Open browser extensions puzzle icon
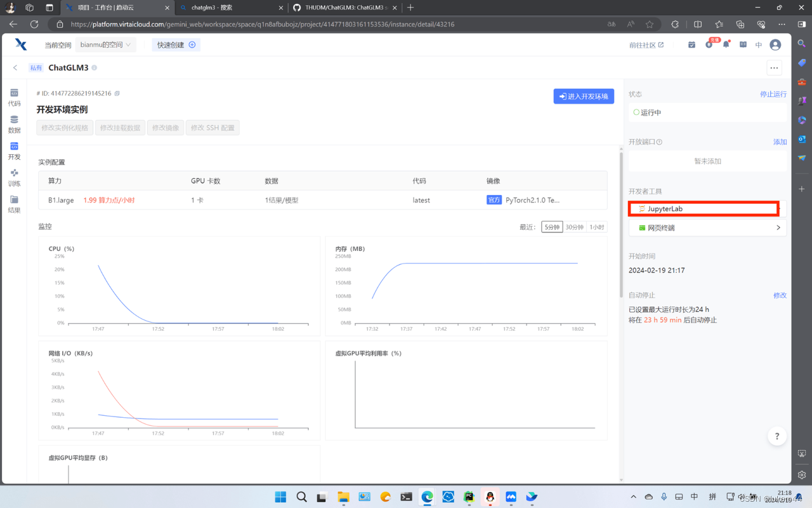 click(x=675, y=24)
